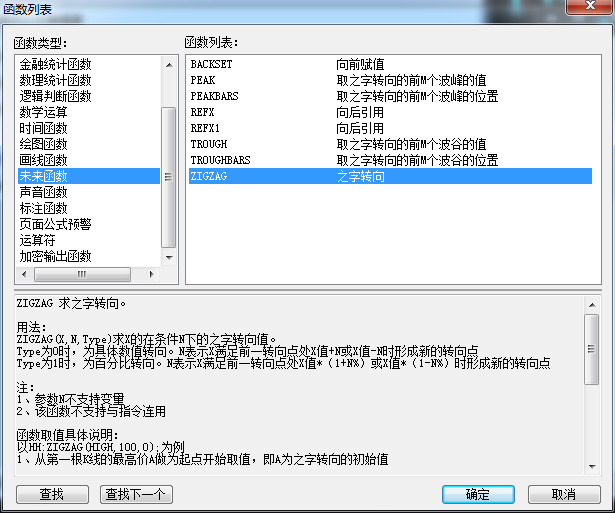Select 时间函数 category
615x513 pixels.
click(x=89, y=128)
